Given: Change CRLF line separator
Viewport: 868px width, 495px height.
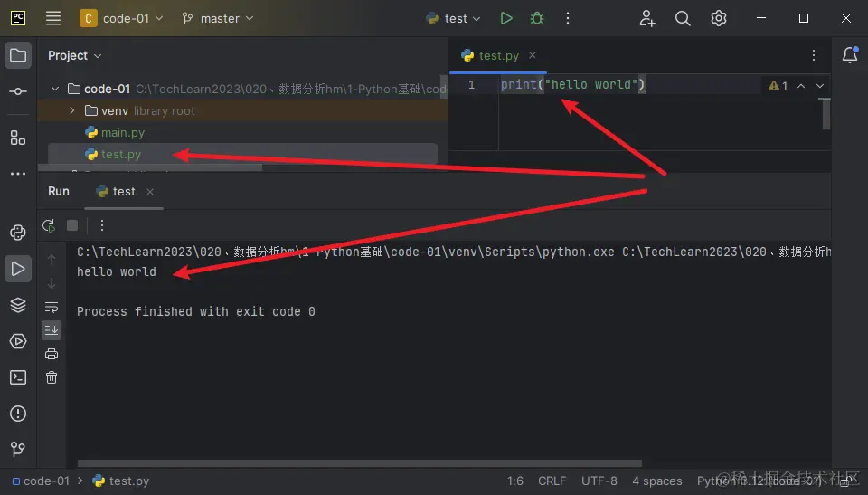Looking at the screenshot, I should tap(552, 481).
